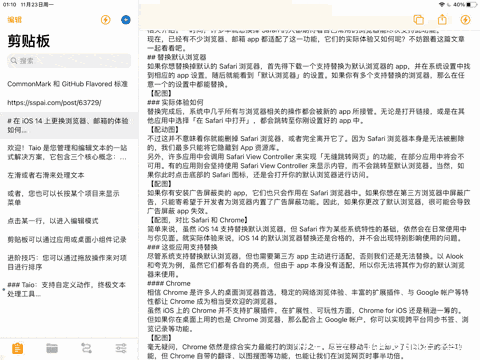The image size is (480, 360).
Task: Select 左滑或者右滑来处理文本 item
Action: pos(69,175)
